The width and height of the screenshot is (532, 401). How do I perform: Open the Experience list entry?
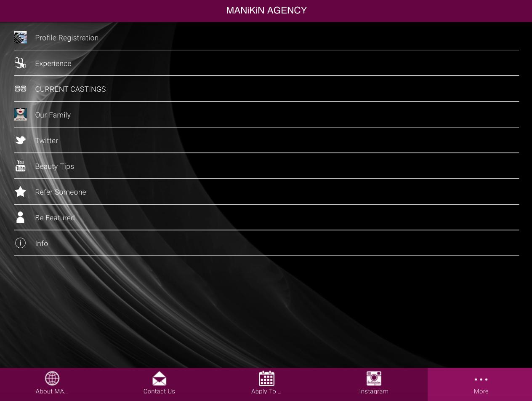pos(53,64)
